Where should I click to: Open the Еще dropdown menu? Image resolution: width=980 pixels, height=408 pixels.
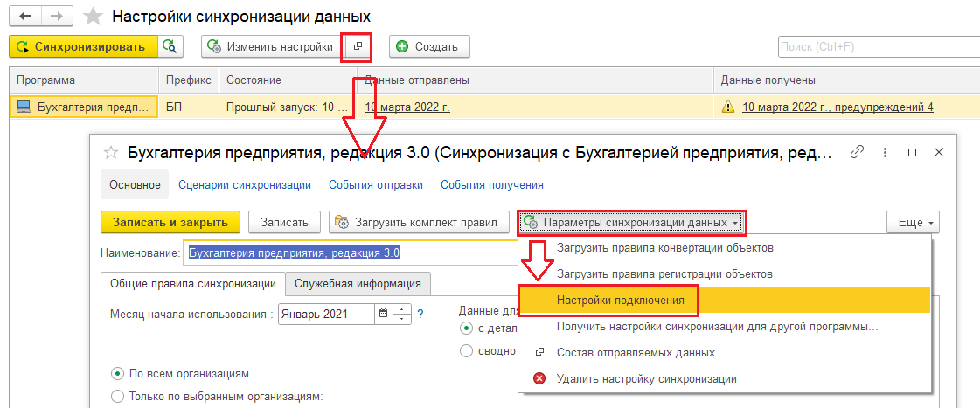913,222
